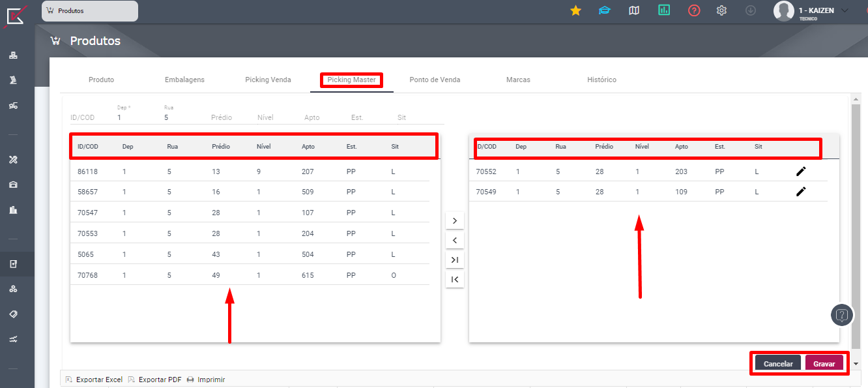Click Exportar PDF
The height and width of the screenshot is (388, 868).
tap(154, 380)
